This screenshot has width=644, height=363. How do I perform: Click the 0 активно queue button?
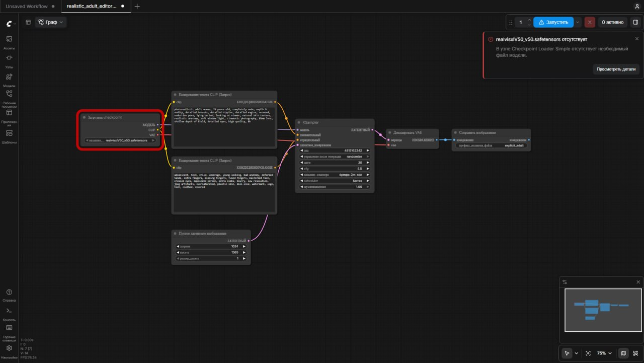coord(613,22)
